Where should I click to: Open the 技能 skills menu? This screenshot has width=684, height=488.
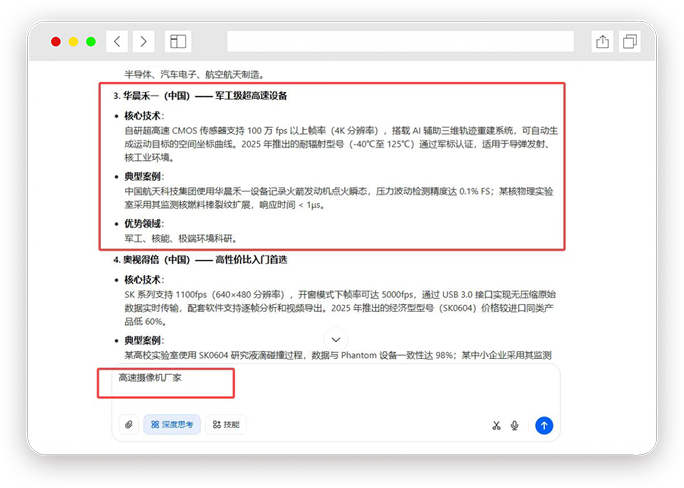pos(226,425)
